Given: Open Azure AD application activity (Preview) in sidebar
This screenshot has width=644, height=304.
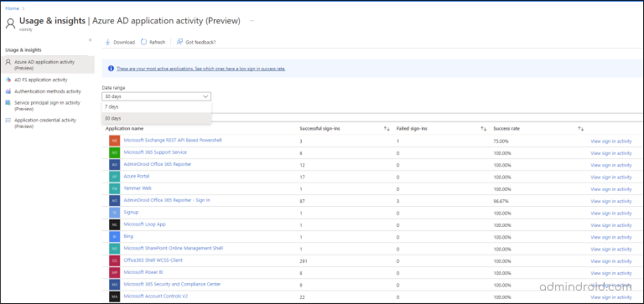Looking at the screenshot, I should pyautogui.click(x=48, y=64).
